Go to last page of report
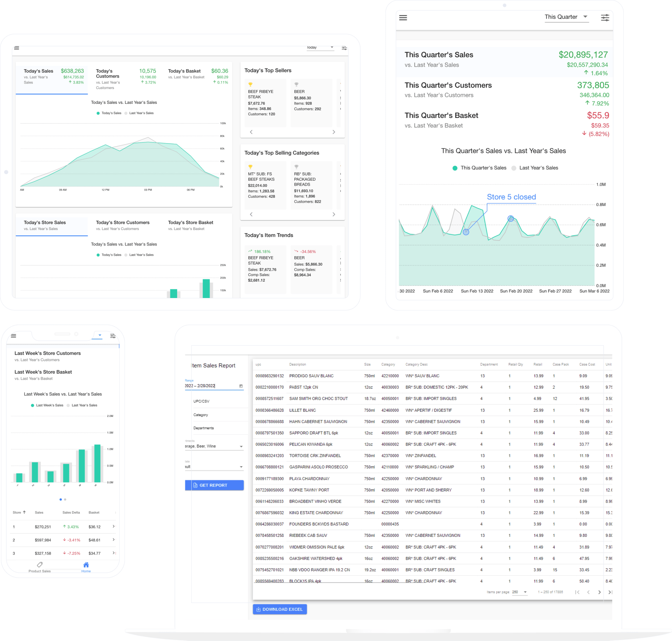672x641 pixels. coord(610,592)
